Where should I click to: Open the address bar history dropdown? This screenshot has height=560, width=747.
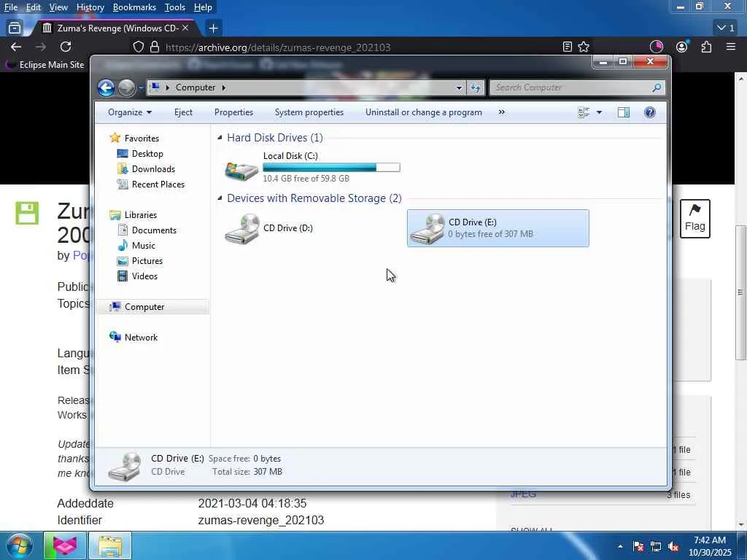pyautogui.click(x=459, y=87)
